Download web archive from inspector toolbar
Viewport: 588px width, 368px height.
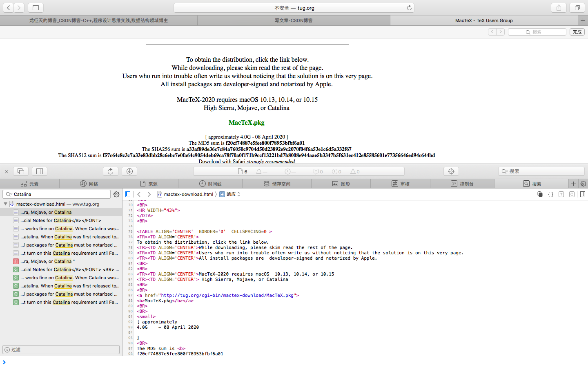point(129,171)
